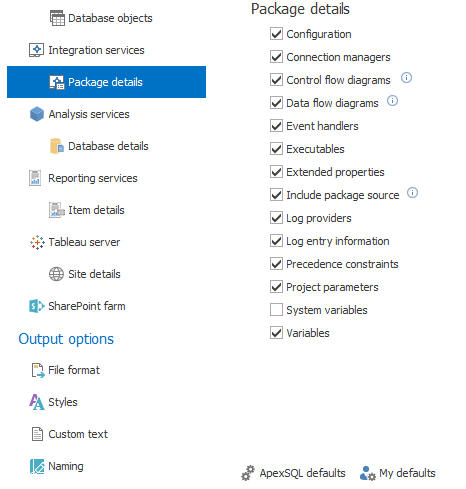The image size is (466, 489).
Task: Click the Analysis services cube icon
Action: click(37, 114)
